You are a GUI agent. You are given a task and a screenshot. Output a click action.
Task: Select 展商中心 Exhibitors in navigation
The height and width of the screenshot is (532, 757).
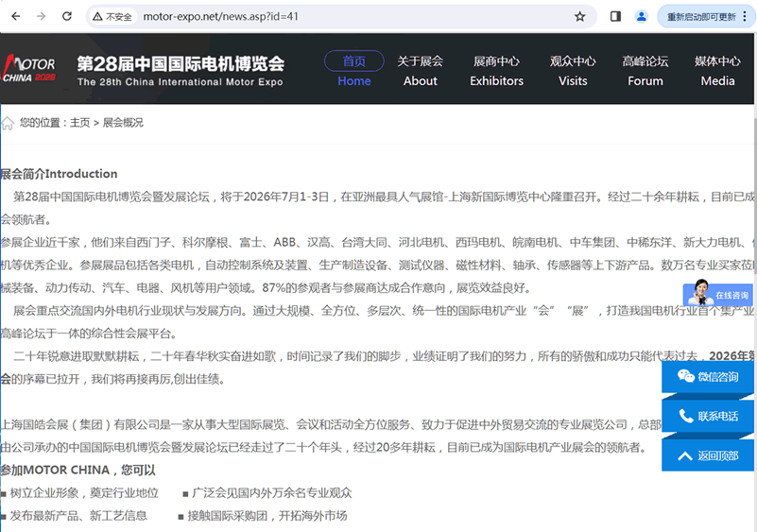(496, 70)
